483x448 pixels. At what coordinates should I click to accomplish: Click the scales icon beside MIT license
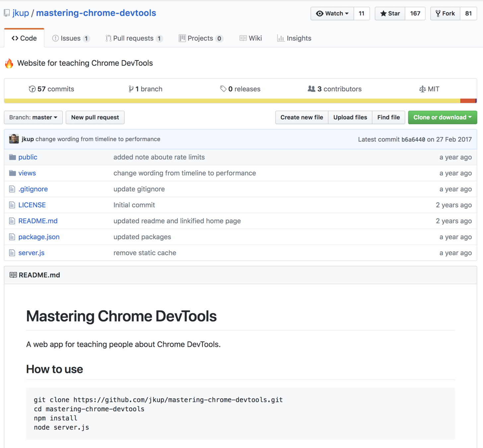[x=422, y=89]
